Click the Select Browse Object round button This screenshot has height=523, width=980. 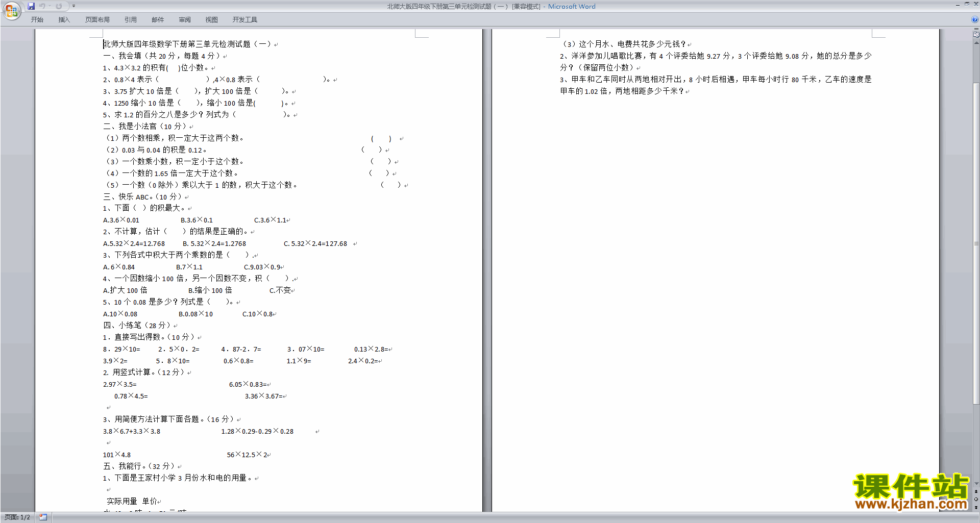click(x=976, y=499)
